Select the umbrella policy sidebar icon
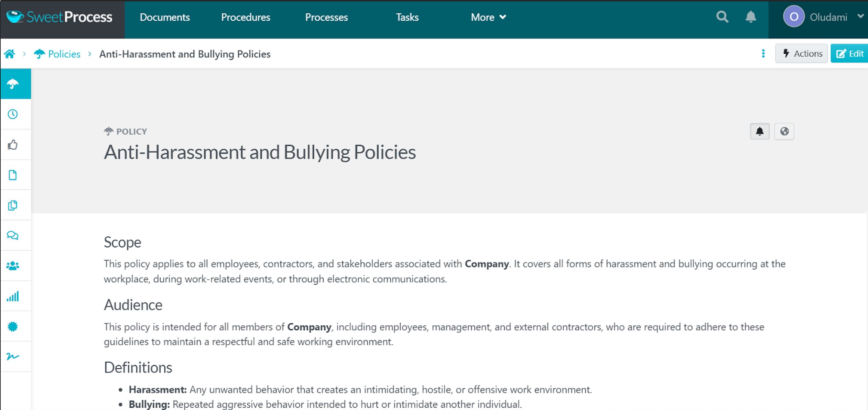868x410 pixels. pos(13,84)
